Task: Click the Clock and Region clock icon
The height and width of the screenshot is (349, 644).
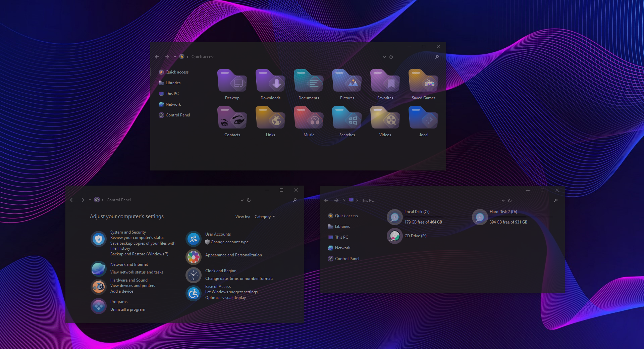Action: 194,275
